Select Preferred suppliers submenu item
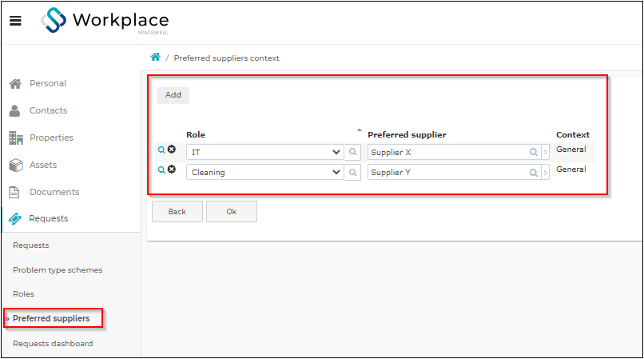The image size is (644, 359). pos(51,319)
